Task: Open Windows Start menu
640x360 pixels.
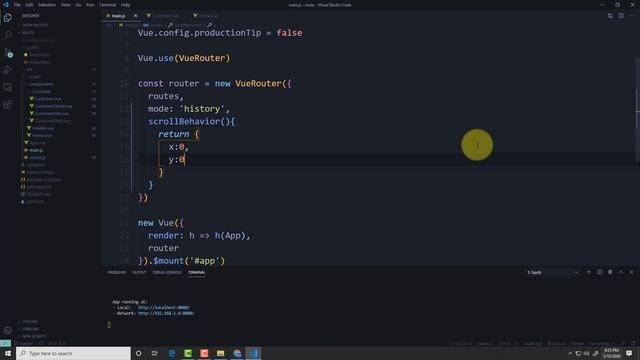Action: click(x=8, y=353)
